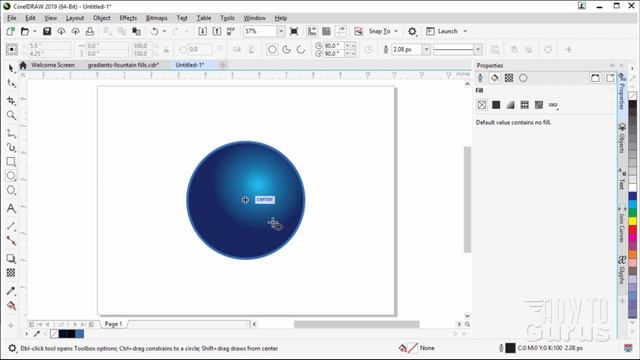
Task: Toggle show rulers icon
Action: coord(312,31)
